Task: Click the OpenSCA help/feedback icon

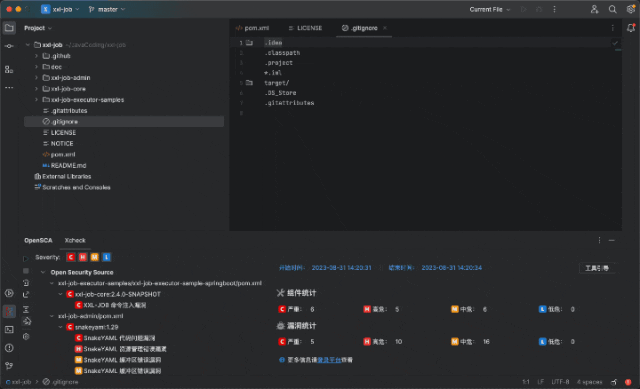Action: click(x=27, y=321)
